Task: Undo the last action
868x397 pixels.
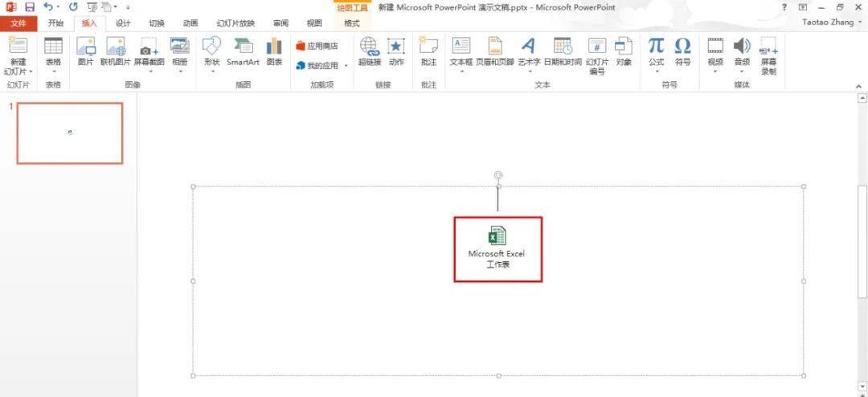Action: click(48, 7)
